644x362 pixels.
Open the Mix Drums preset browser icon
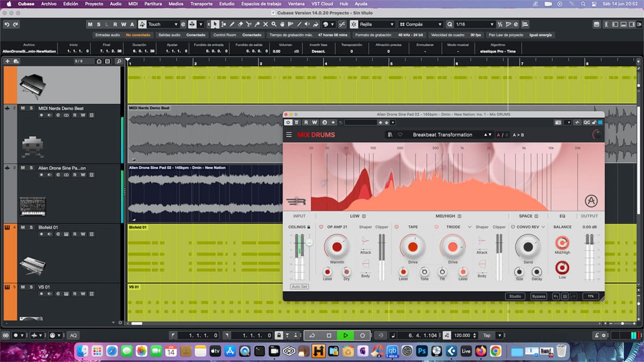(391, 135)
